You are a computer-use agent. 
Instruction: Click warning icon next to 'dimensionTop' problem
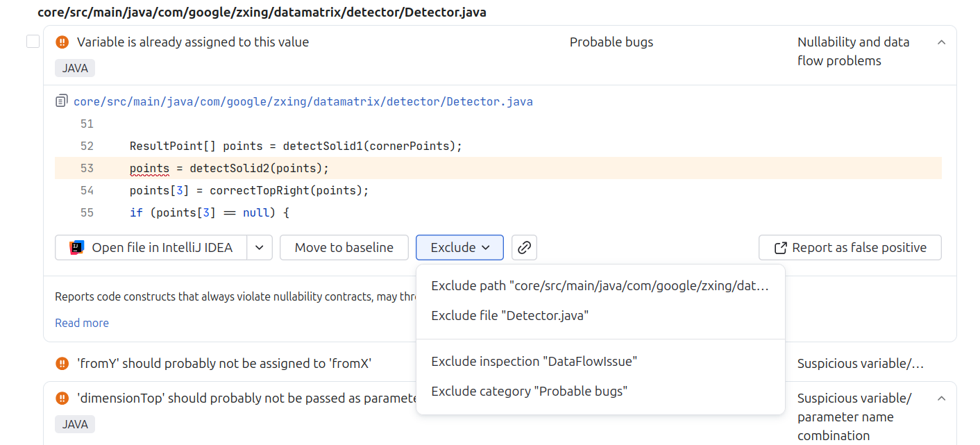tap(62, 398)
